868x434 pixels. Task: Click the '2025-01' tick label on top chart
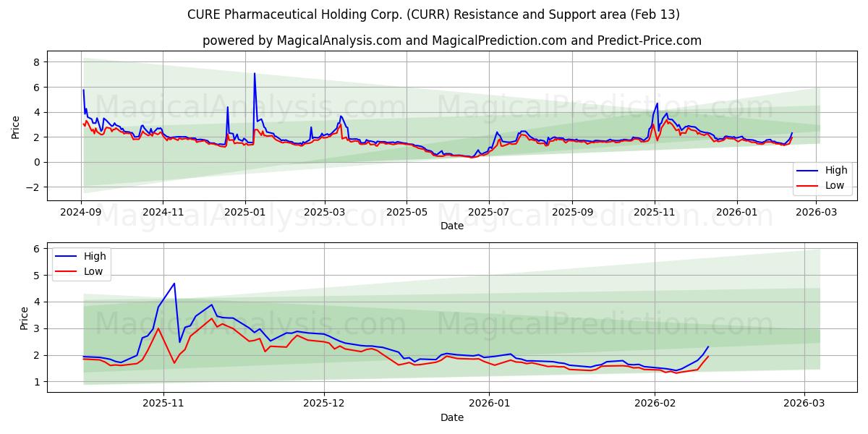[x=244, y=212]
